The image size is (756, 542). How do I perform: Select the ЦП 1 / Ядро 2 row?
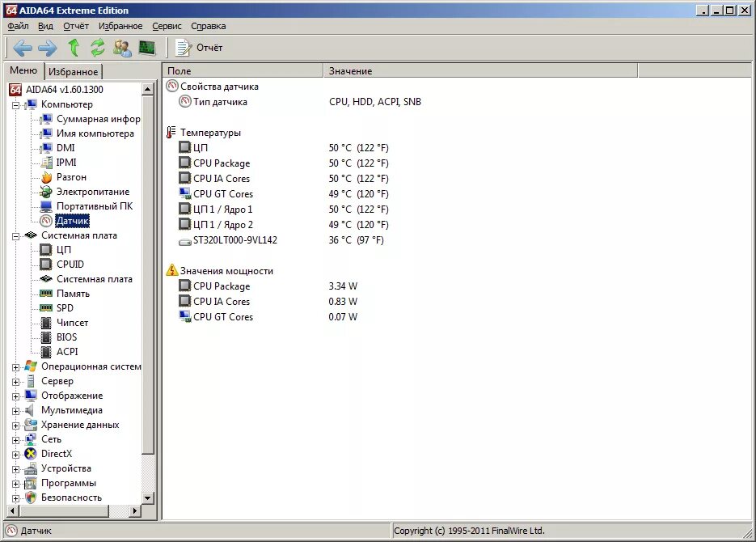click(284, 225)
